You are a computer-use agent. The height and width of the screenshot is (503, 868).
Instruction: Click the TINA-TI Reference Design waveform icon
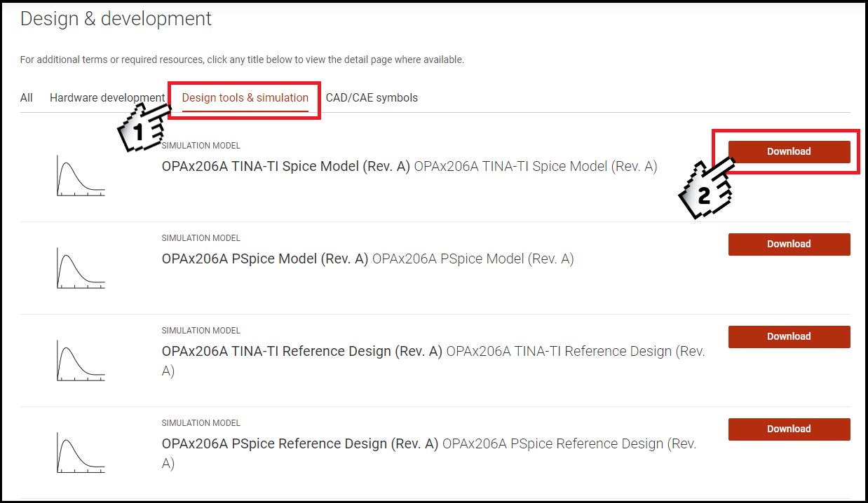click(81, 361)
